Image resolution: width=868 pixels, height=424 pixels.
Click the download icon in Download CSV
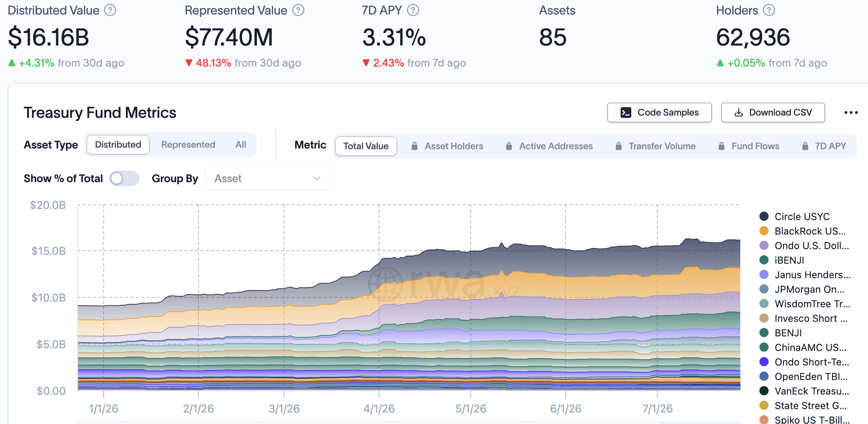[739, 113]
